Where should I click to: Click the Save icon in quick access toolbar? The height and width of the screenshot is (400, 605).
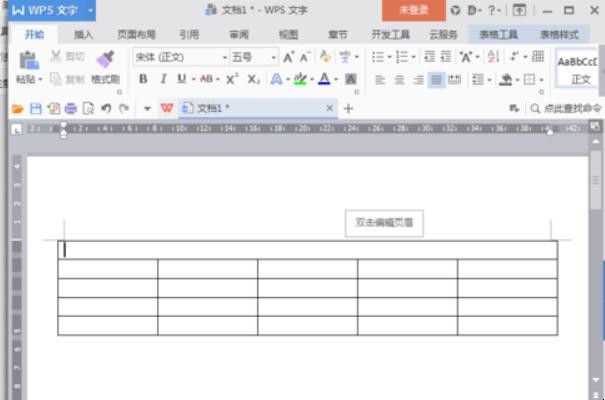tap(36, 108)
